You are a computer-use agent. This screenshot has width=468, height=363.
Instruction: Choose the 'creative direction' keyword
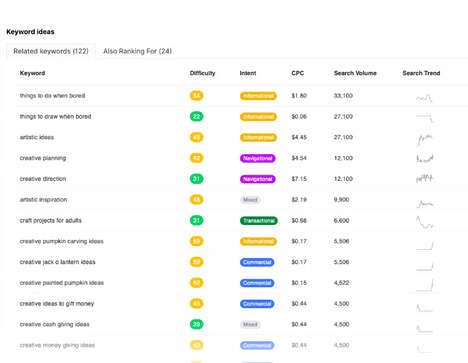43,179
